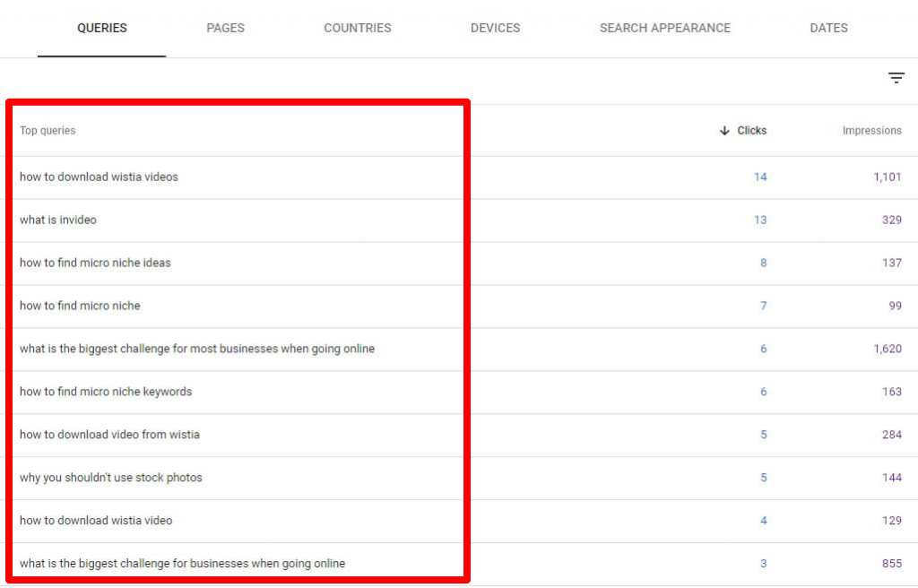Click the 1,620 impressions value
Viewport: 918px width, 588px height.
pos(888,349)
